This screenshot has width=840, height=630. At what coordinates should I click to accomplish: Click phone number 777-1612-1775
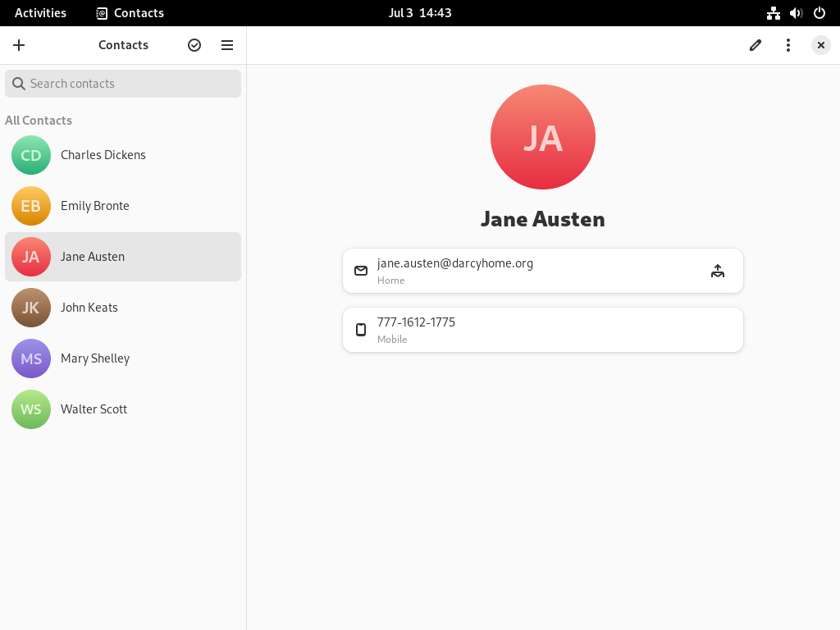click(x=416, y=322)
